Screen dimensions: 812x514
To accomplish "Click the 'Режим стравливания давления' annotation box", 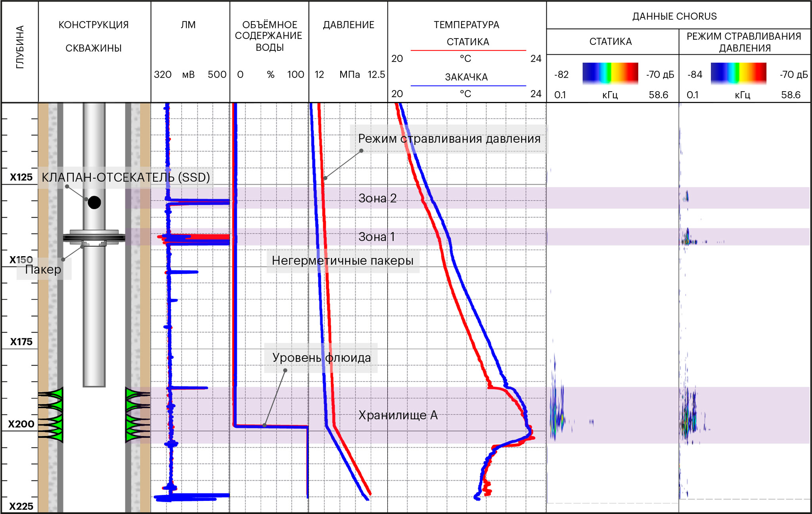I will pyautogui.click(x=449, y=139).
